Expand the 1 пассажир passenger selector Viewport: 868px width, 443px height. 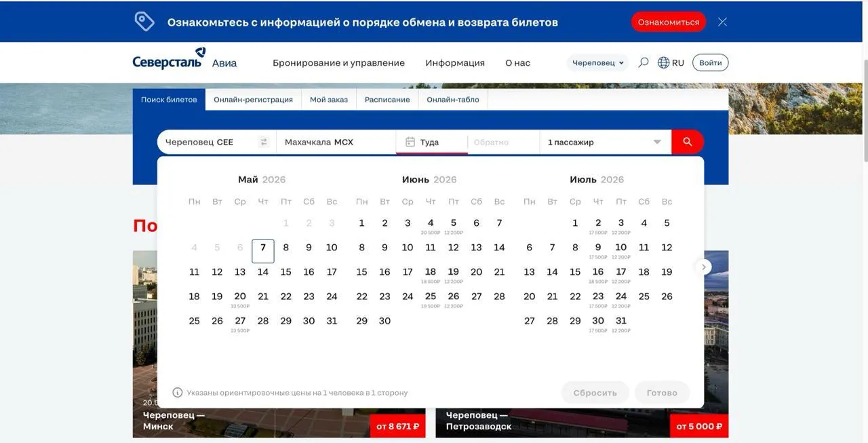[605, 142]
